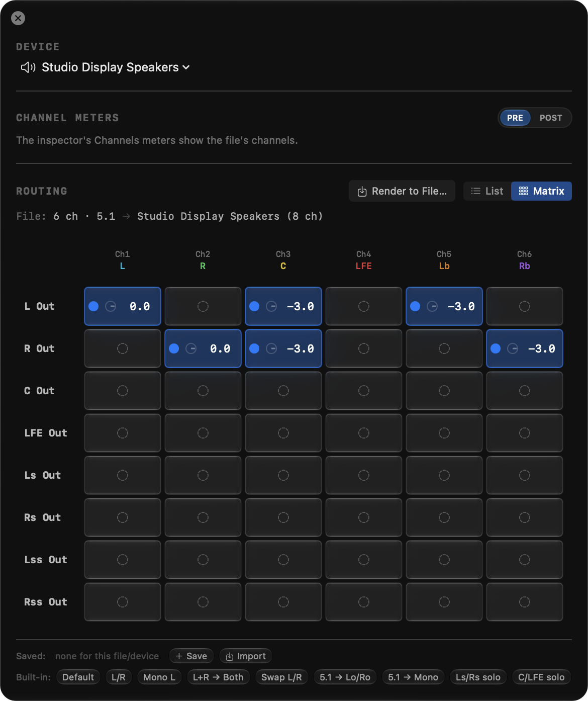Image resolution: width=588 pixels, height=701 pixels.
Task: Switch channel meters to POST
Action: coord(551,118)
